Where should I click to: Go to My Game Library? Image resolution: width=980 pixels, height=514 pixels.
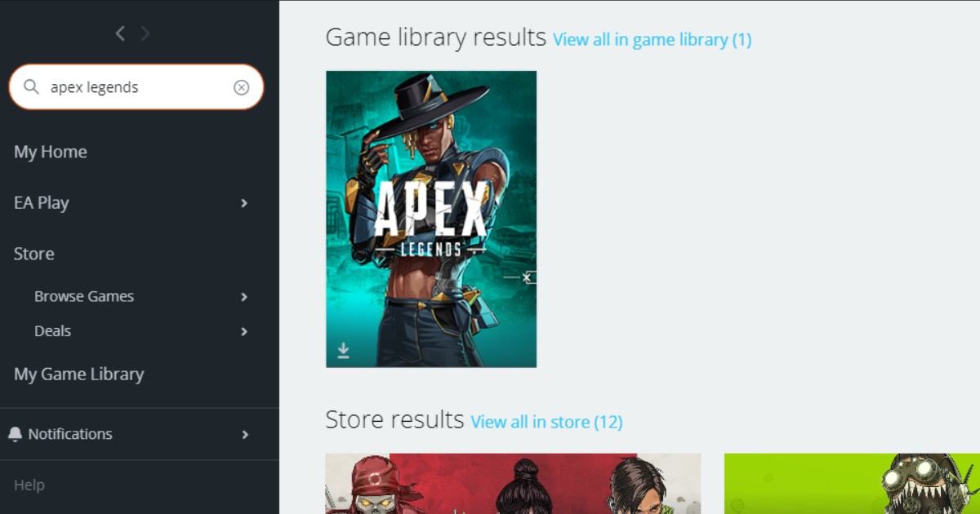[x=79, y=374]
